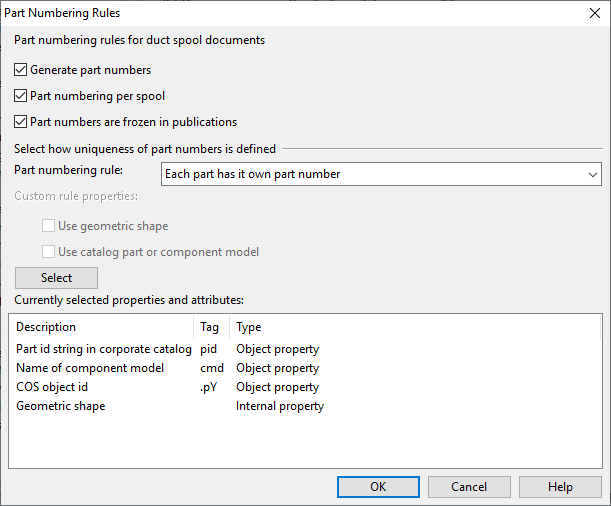Image resolution: width=611 pixels, height=506 pixels.
Task: Pick the Geometric shape list entry
Action: click(x=60, y=406)
